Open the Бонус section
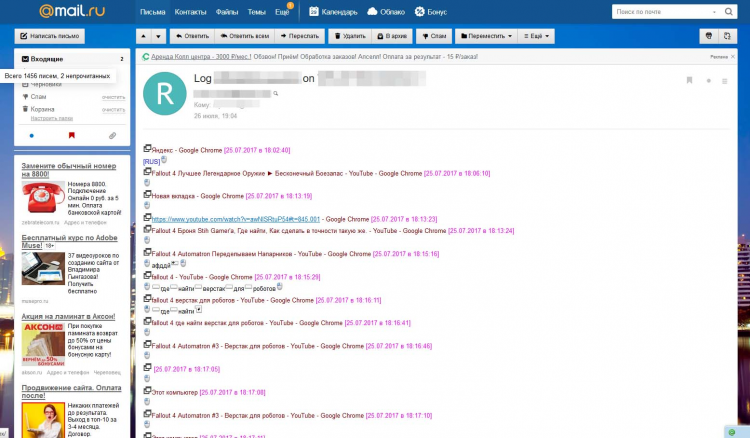Viewport: 750px width, 438px height. point(431,12)
